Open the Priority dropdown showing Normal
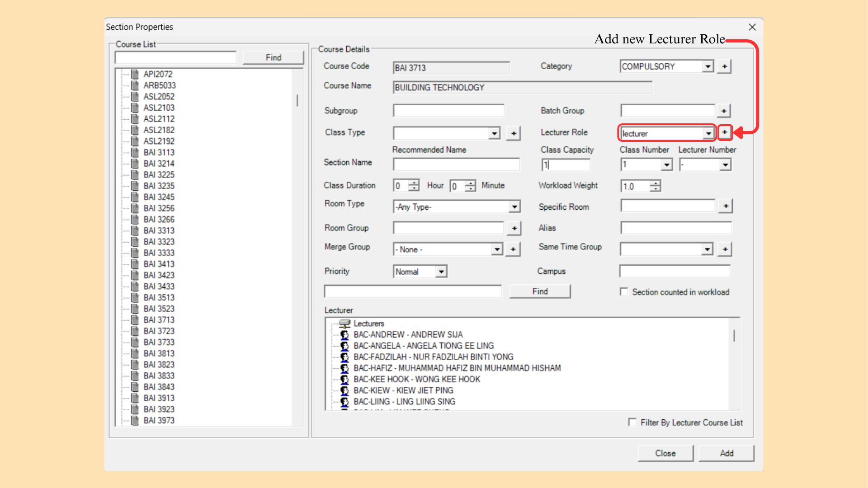868x488 pixels. point(441,272)
